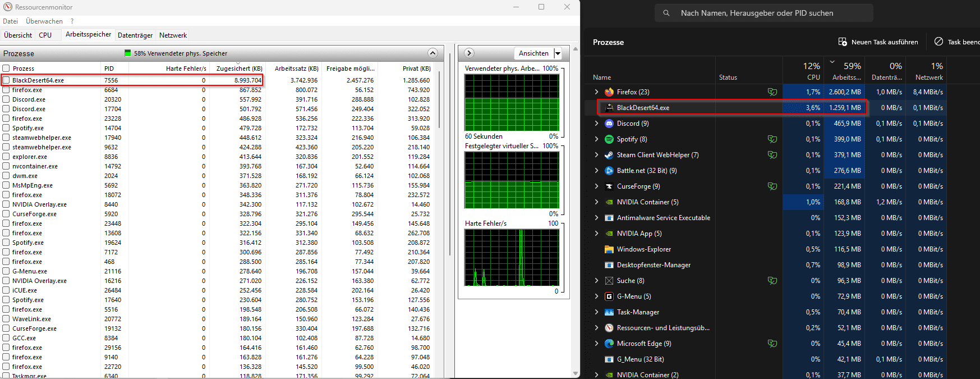Click the efficiency leaf icon in Microsoft Edge row
The width and height of the screenshot is (980, 379).
pyautogui.click(x=772, y=344)
